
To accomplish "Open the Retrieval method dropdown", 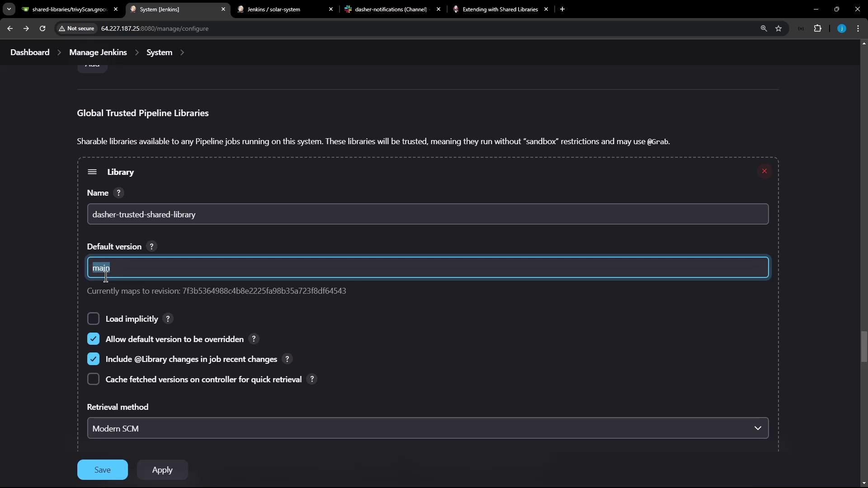I will [x=427, y=428].
